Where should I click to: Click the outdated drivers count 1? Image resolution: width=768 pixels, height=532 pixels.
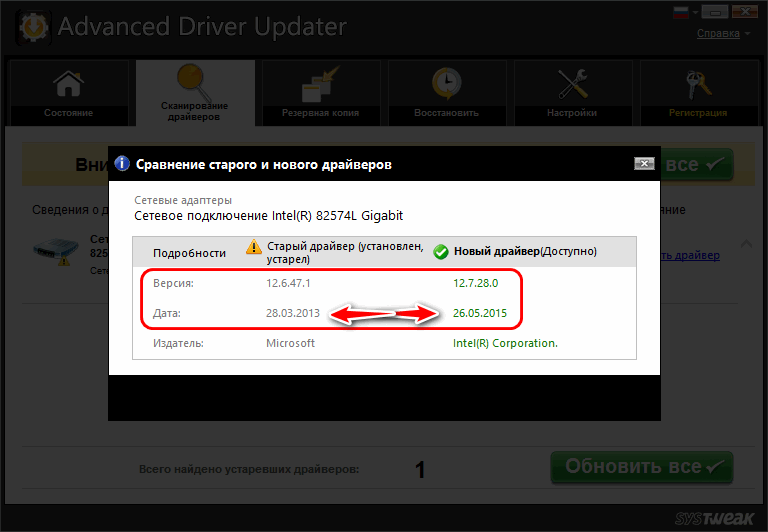(x=420, y=470)
